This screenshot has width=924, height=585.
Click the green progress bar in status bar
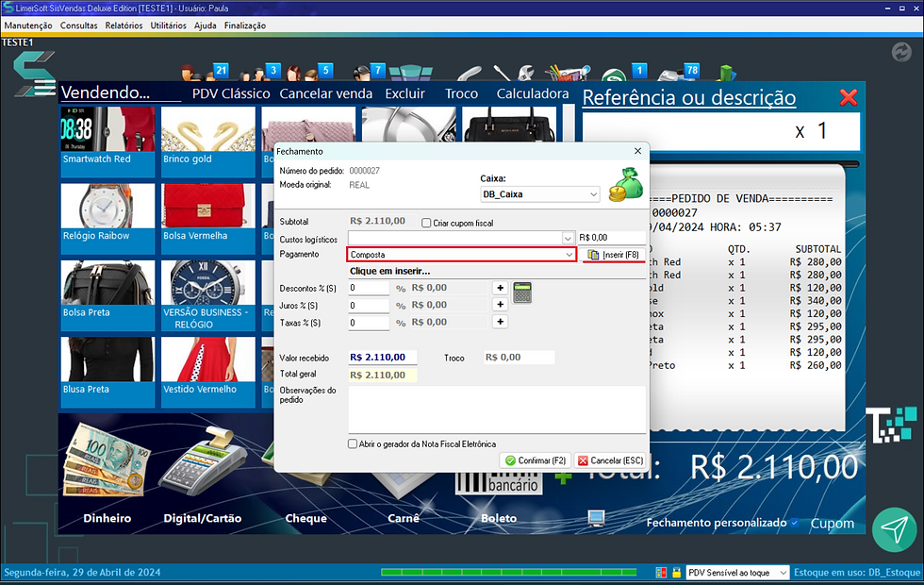click(507, 572)
